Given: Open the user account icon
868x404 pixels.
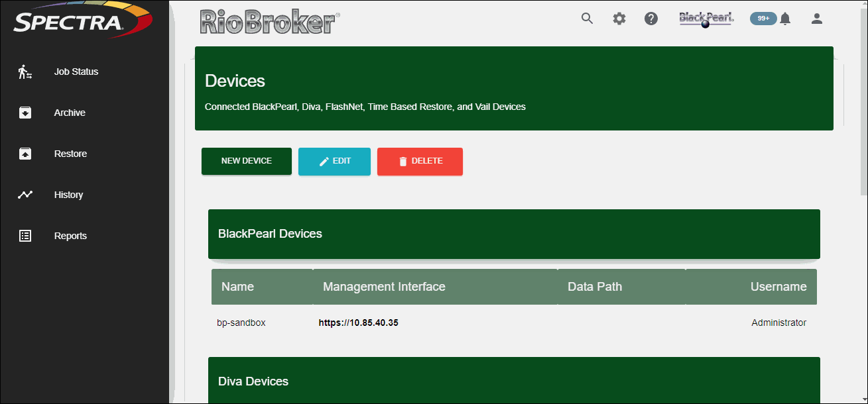Looking at the screenshot, I should click(817, 19).
